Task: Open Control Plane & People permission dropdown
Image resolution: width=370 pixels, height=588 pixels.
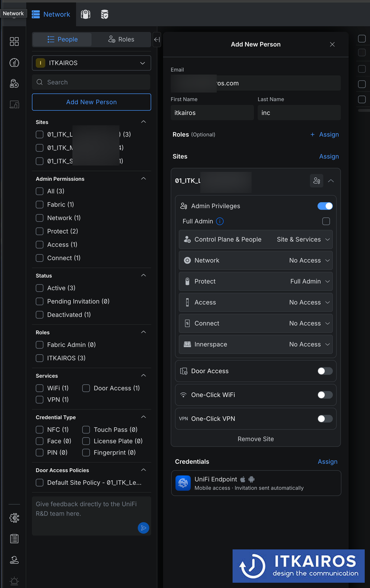Action: 256,239
